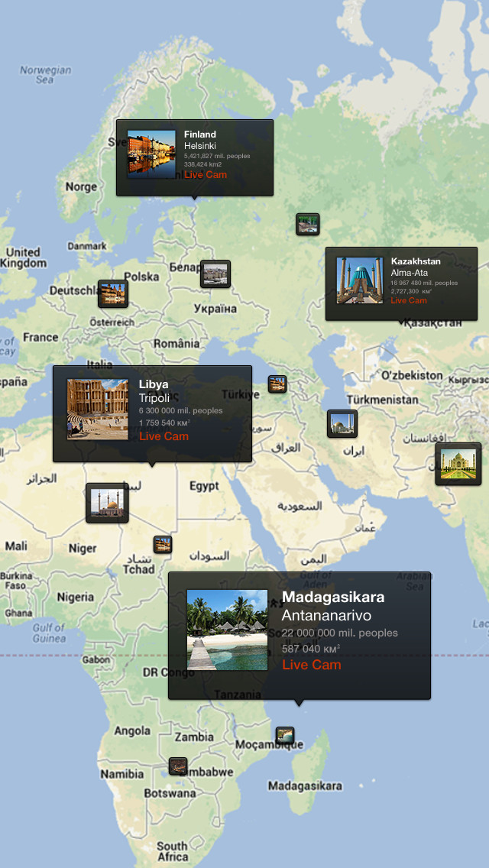
Task: Click the Egypt map label
Action: click(x=204, y=486)
